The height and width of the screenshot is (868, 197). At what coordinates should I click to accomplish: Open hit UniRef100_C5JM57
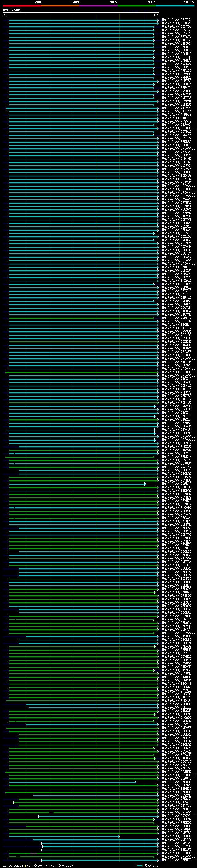point(177,772)
